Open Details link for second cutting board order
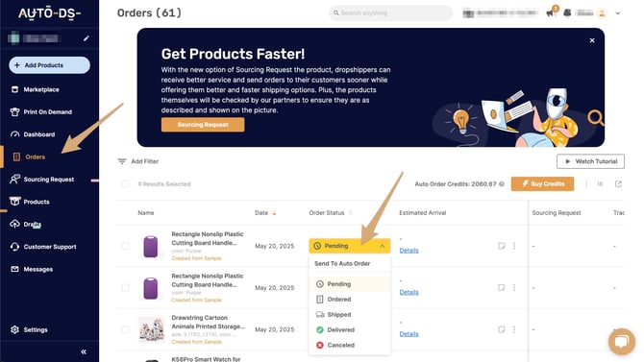Viewport: 644px width, 362px height. (409, 292)
